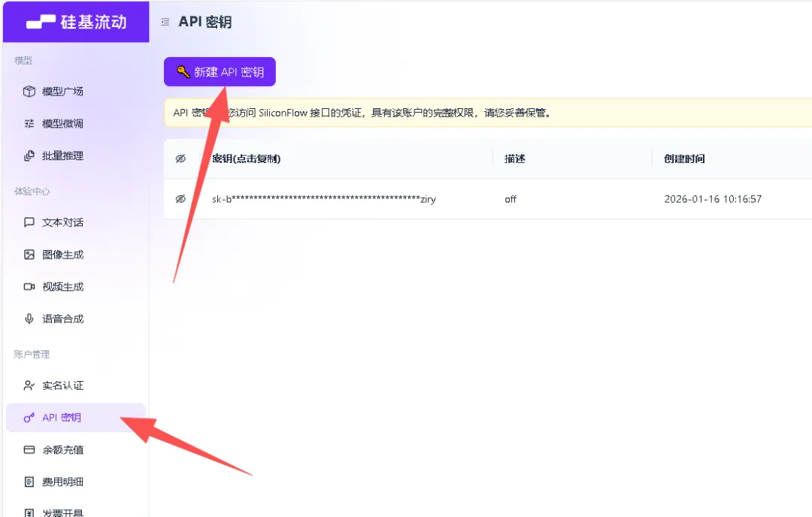Copy the sk-b...ziry API key
This screenshot has width=812, height=517.
[323, 199]
